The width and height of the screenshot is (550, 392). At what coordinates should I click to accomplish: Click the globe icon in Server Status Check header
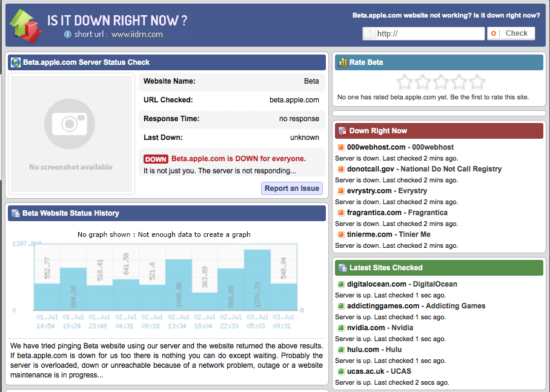point(16,62)
